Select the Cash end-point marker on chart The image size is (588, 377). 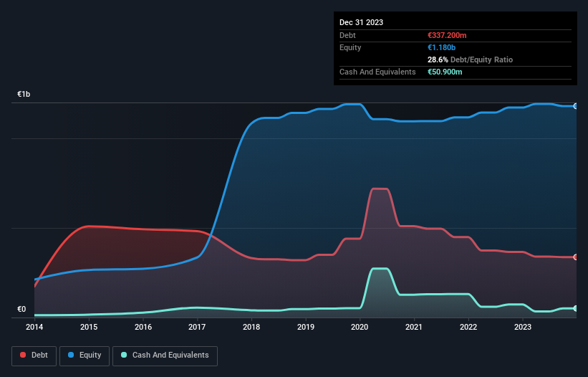tap(576, 308)
